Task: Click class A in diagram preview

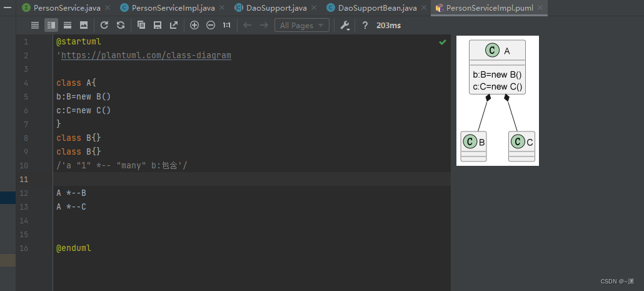Action: [497, 67]
